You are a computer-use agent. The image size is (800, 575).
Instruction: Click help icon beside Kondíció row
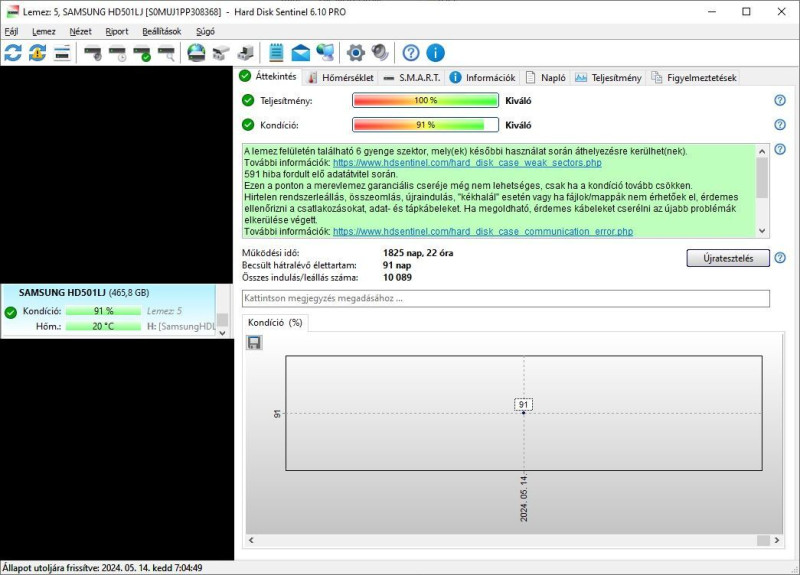click(780, 124)
